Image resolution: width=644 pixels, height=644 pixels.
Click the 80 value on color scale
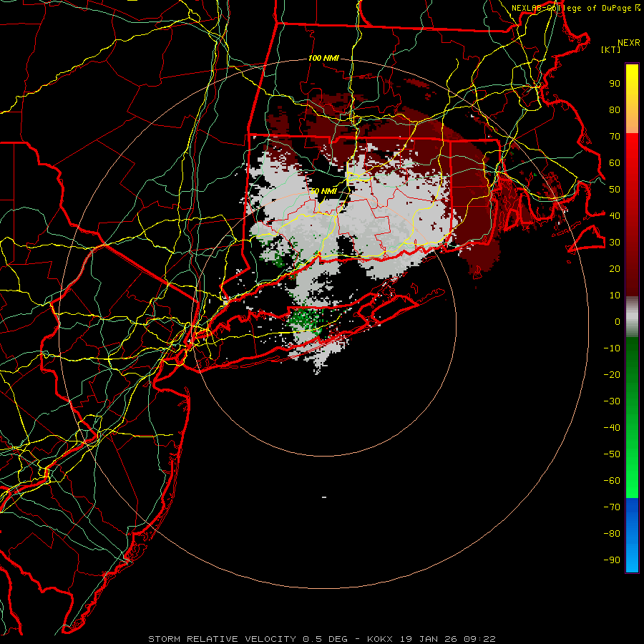click(x=615, y=109)
